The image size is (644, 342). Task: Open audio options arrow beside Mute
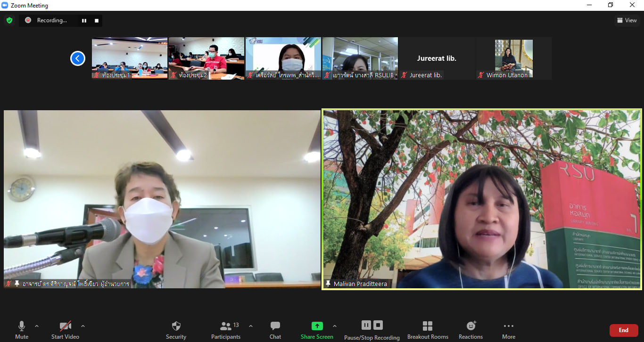[x=37, y=326]
